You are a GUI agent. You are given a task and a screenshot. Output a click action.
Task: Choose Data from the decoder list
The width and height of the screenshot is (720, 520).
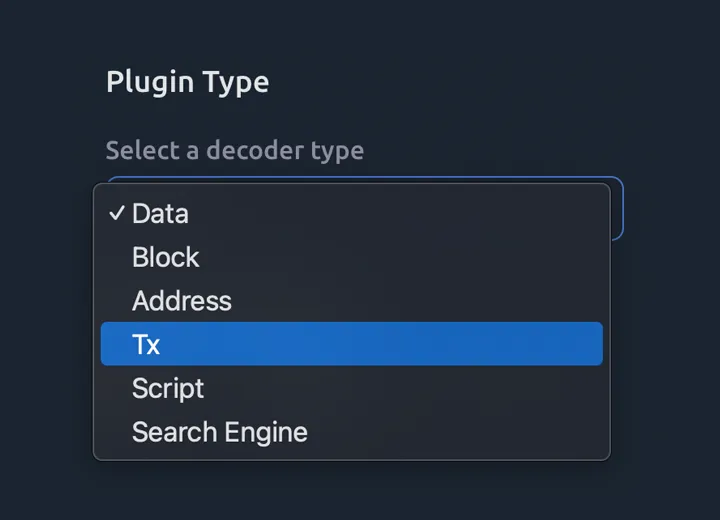(x=160, y=213)
